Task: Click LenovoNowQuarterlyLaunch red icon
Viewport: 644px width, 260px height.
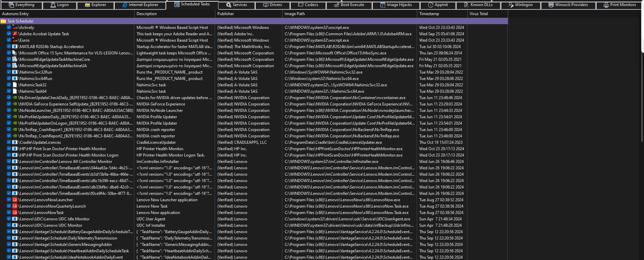Action: [x=15, y=206]
